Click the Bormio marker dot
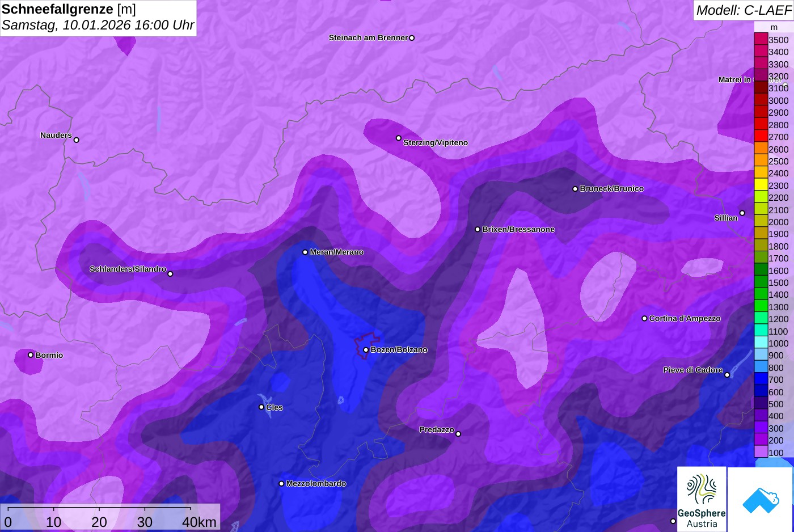794x532 pixels. click(x=31, y=355)
